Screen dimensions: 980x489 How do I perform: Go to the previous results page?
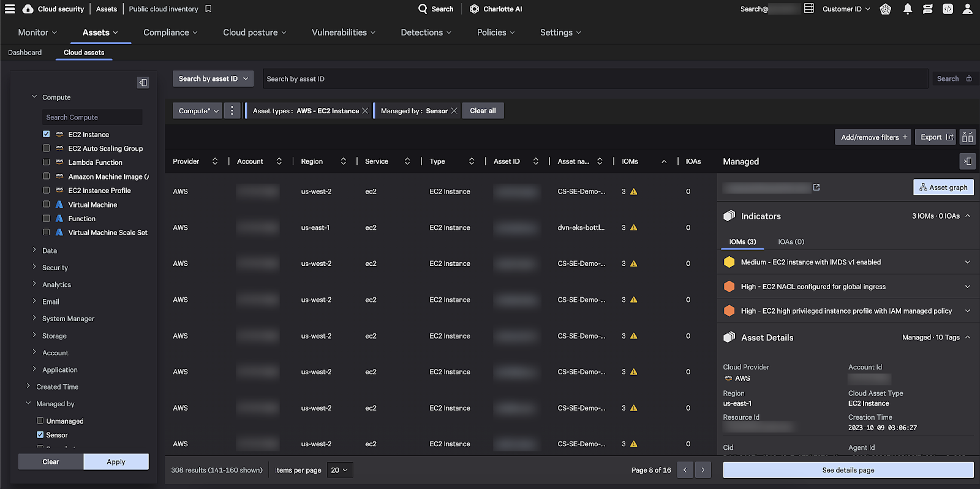(685, 470)
